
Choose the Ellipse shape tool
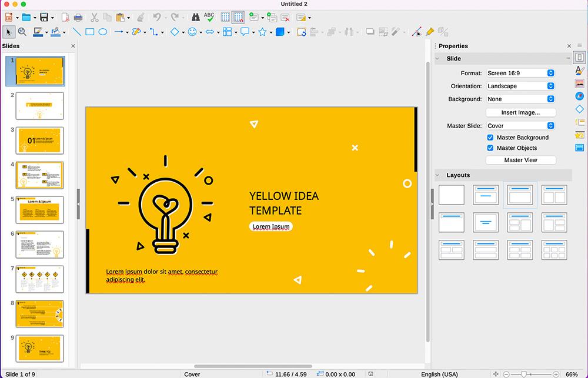pyautogui.click(x=103, y=32)
